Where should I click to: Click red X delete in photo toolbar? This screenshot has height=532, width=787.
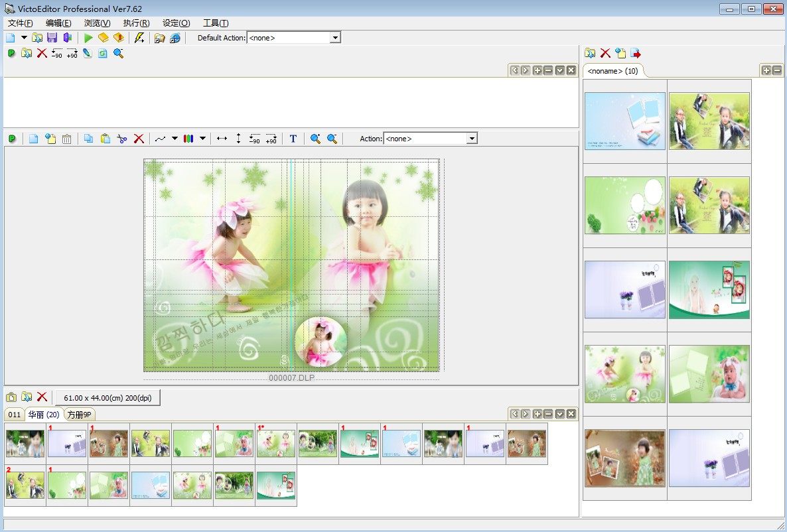(42, 53)
